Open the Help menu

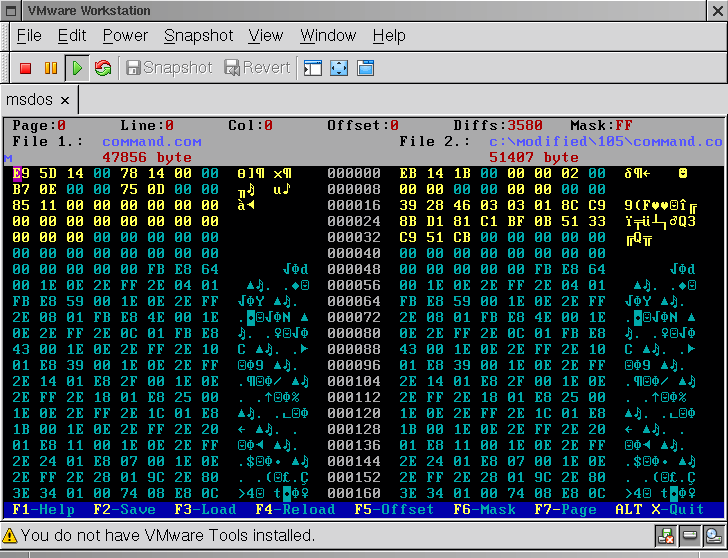tap(389, 36)
